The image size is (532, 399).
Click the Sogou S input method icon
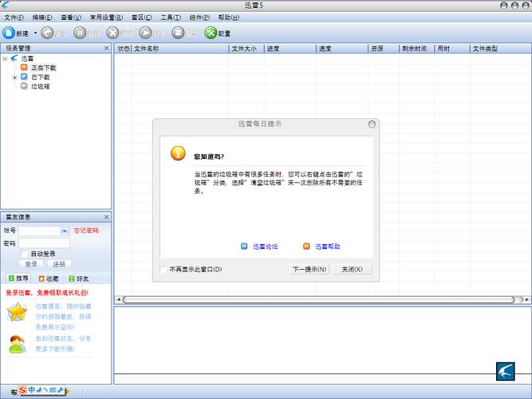coord(22,390)
